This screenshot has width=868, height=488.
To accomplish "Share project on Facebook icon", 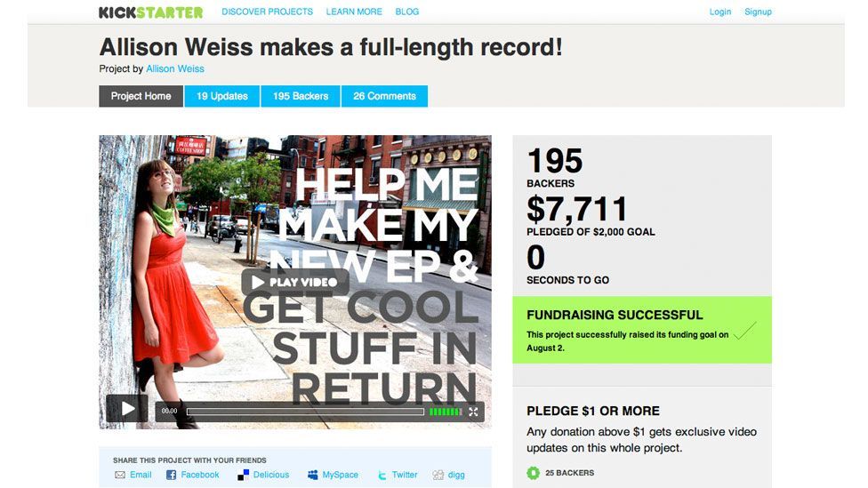I will [171, 475].
